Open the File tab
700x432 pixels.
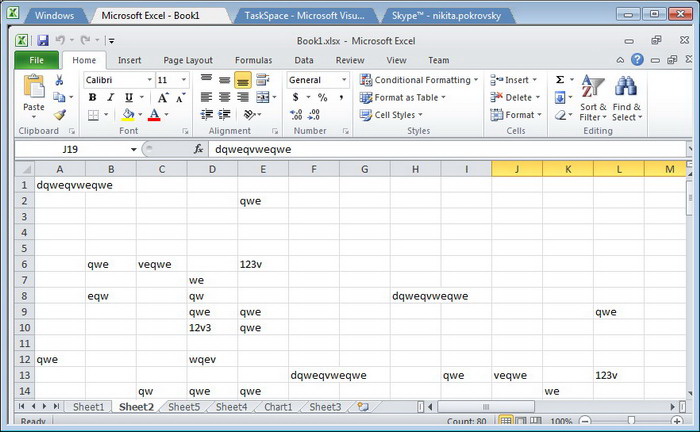pos(37,60)
